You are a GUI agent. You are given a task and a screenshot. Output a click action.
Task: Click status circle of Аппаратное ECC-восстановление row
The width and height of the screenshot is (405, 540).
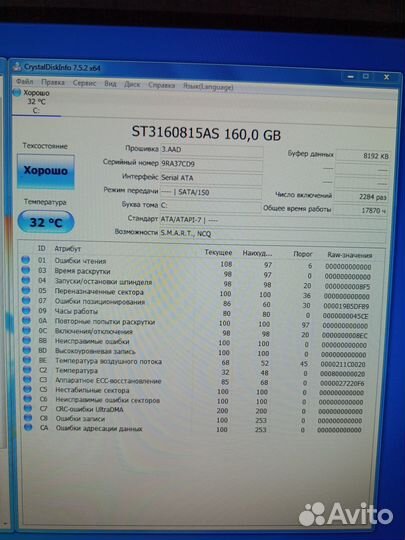[28, 380]
